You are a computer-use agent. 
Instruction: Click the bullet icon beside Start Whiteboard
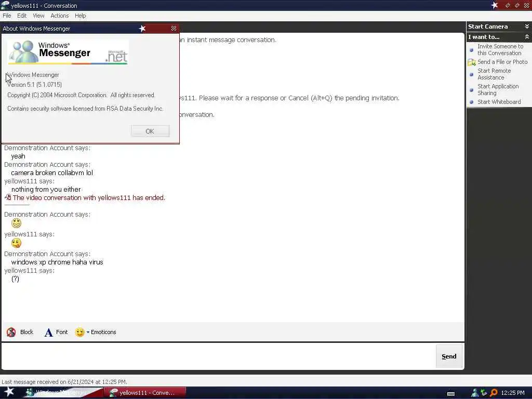[x=471, y=102]
